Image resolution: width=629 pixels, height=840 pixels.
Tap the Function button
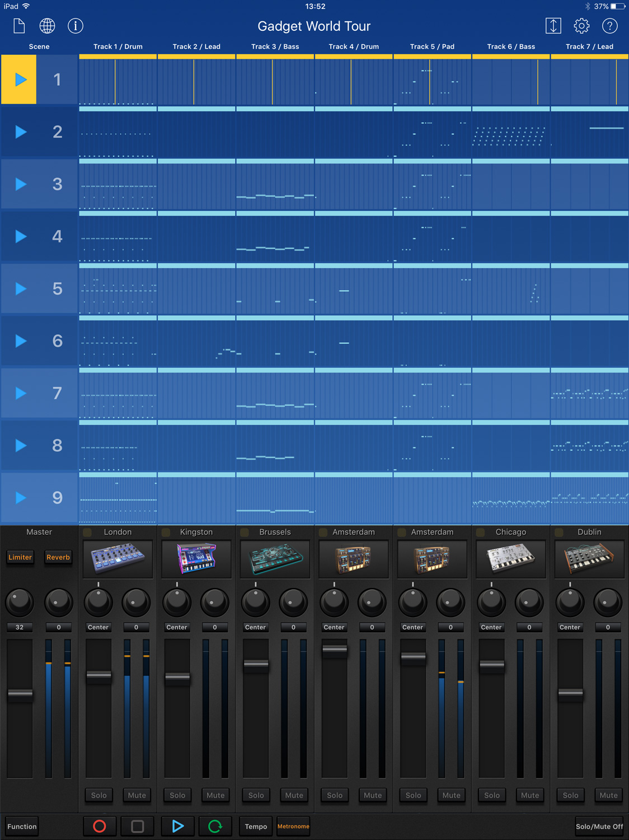coord(22,826)
